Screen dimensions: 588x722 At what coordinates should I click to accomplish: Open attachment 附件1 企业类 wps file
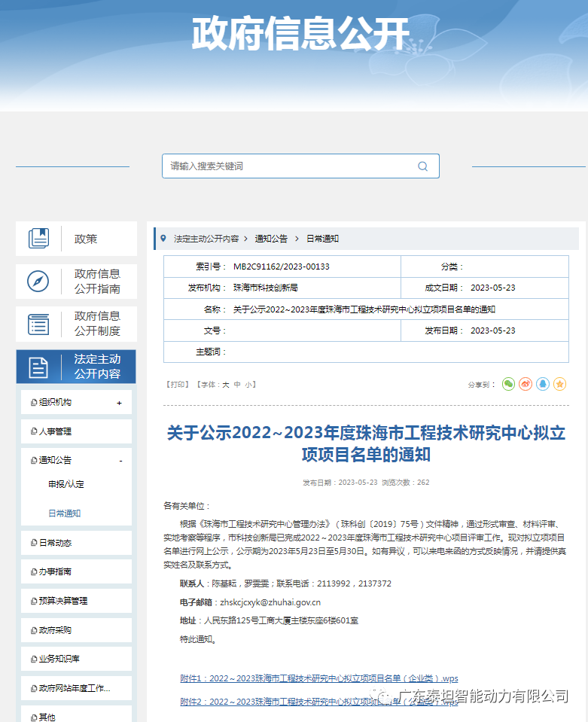(318, 678)
